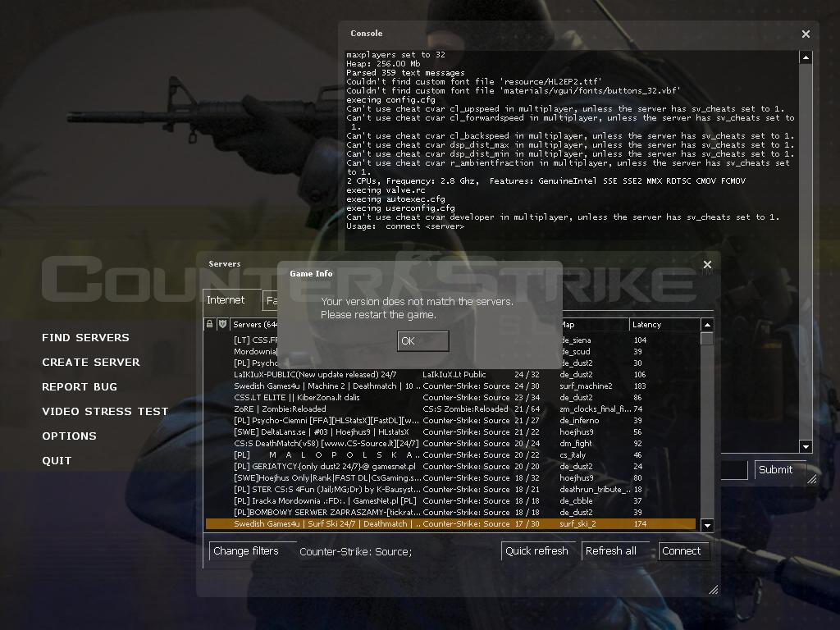The height and width of the screenshot is (630, 840).
Task: Click the Servers window resize grip
Action: (x=713, y=589)
